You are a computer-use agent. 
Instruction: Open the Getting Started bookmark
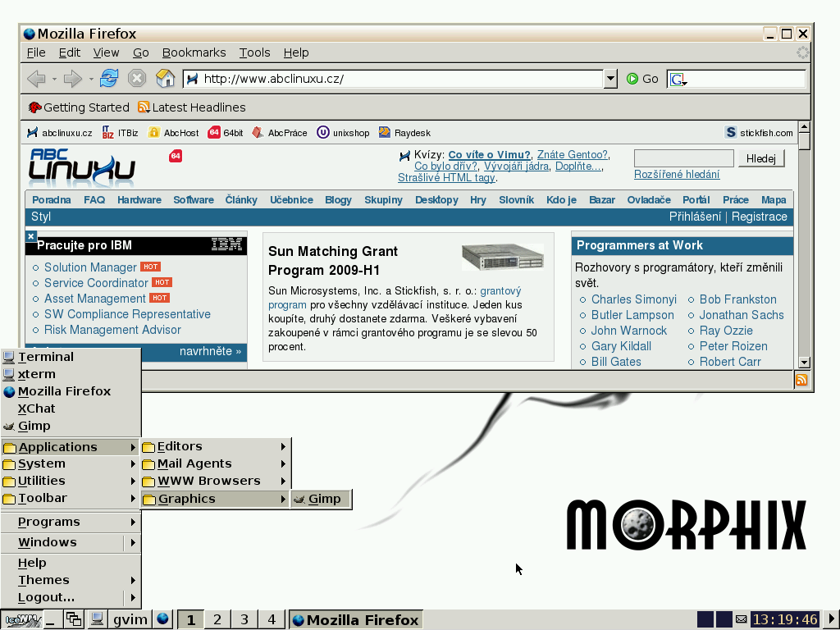tap(79, 107)
